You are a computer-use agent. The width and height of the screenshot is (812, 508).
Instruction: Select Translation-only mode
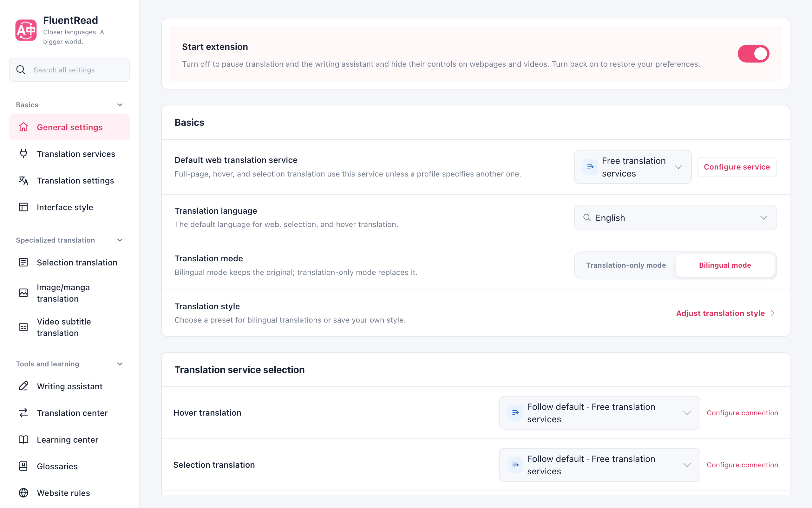(626, 265)
